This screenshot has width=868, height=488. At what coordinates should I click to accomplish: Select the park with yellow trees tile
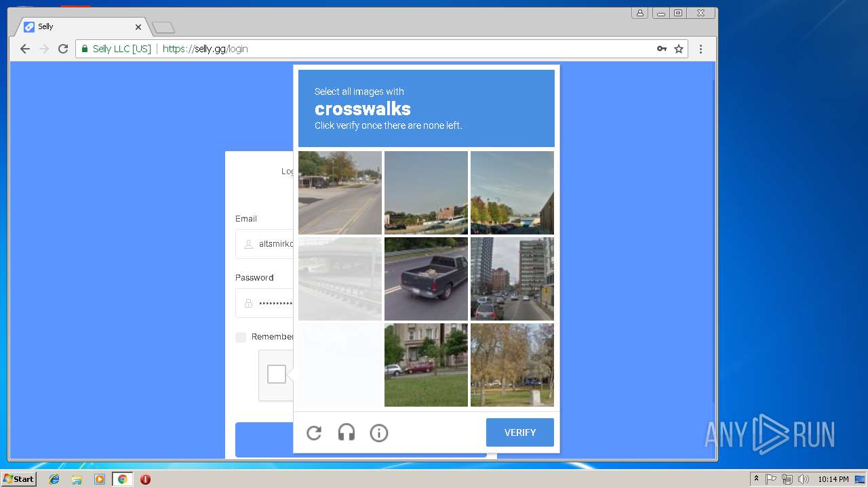coord(512,365)
